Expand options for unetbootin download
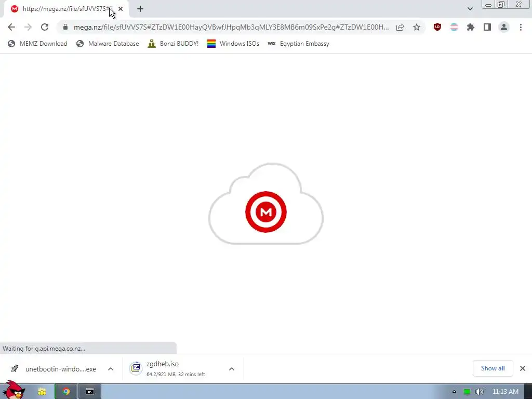This screenshot has height=399, width=532. click(x=111, y=369)
